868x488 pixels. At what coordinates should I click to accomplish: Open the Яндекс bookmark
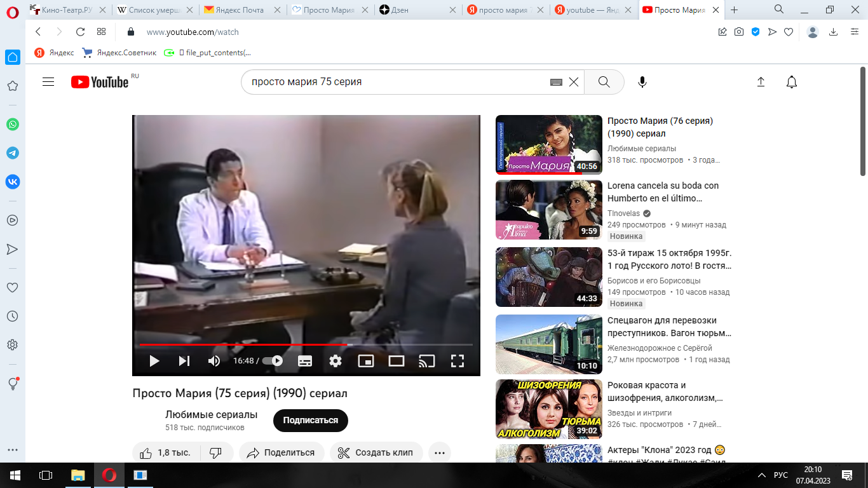coord(54,53)
